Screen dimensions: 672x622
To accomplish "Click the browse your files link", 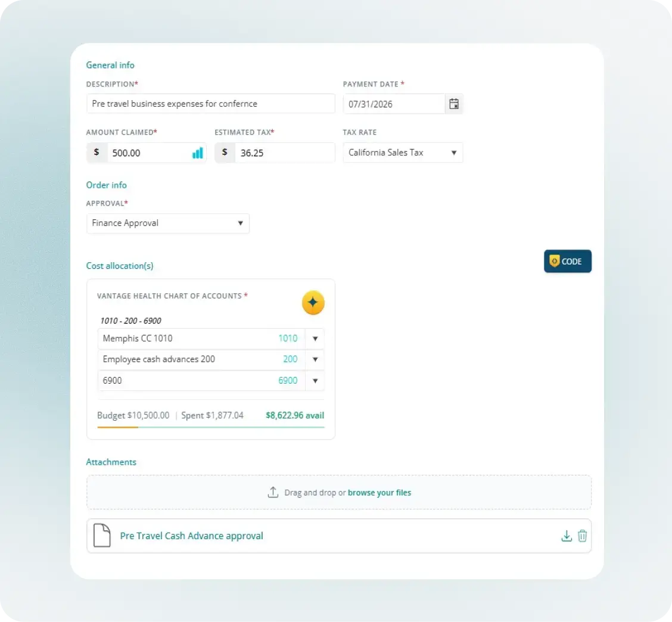I will 379,493.
